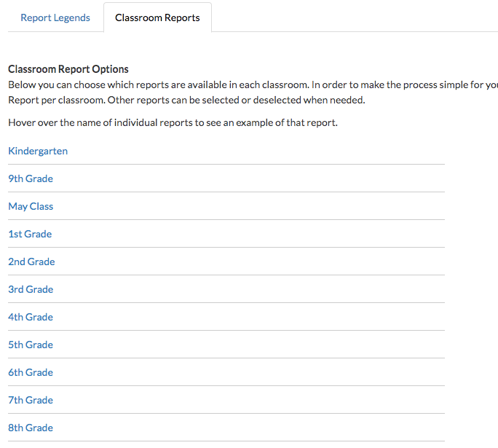The image size is (498, 448).
Task: Expand the 1st Grade classroom section
Action: (30, 234)
